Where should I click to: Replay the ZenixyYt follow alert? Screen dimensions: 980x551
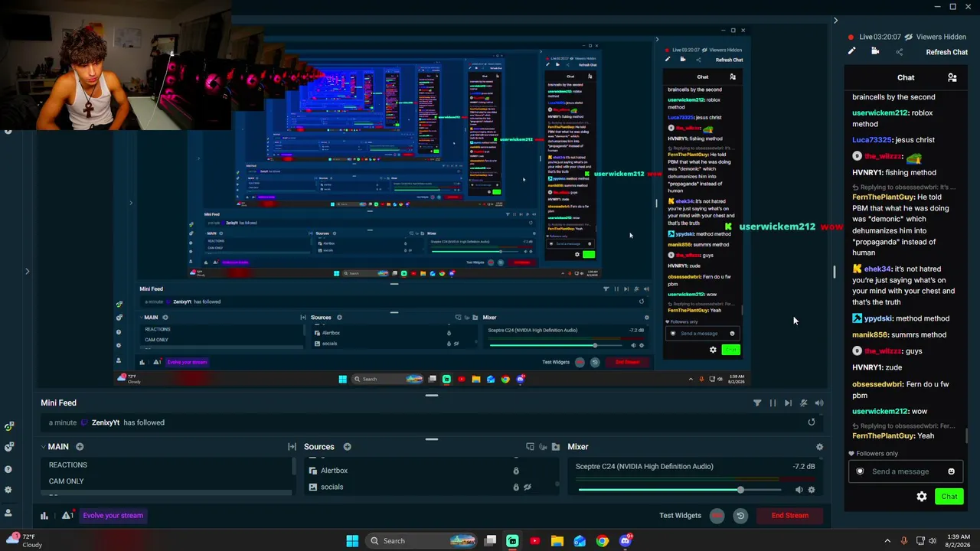(x=812, y=422)
